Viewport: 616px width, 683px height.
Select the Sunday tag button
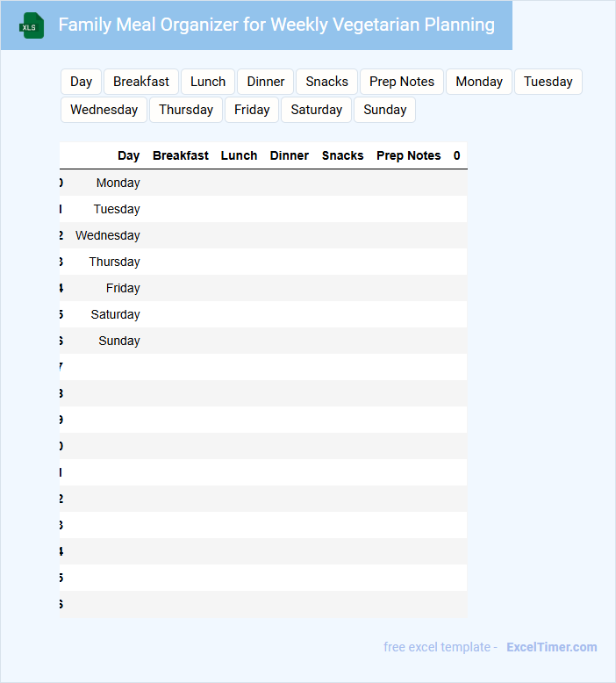click(x=385, y=110)
